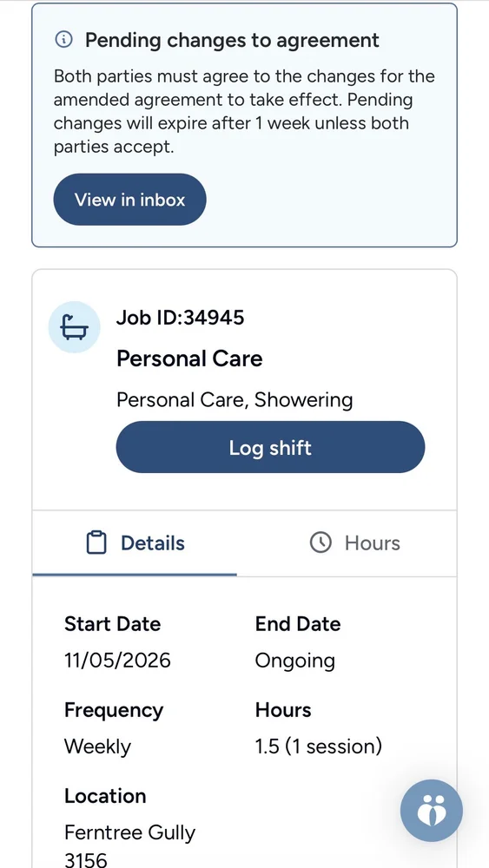Select the Personal Care heading
This screenshot has height=868, width=489.
[189, 358]
